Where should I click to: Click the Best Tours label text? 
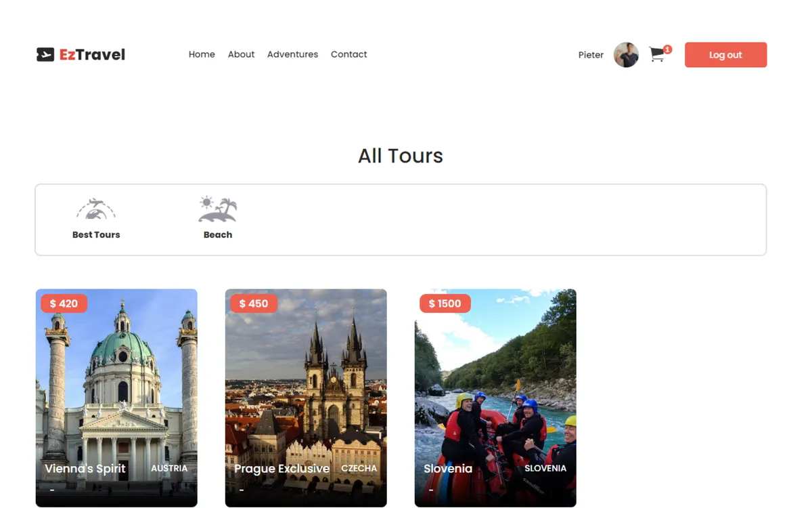click(x=96, y=235)
